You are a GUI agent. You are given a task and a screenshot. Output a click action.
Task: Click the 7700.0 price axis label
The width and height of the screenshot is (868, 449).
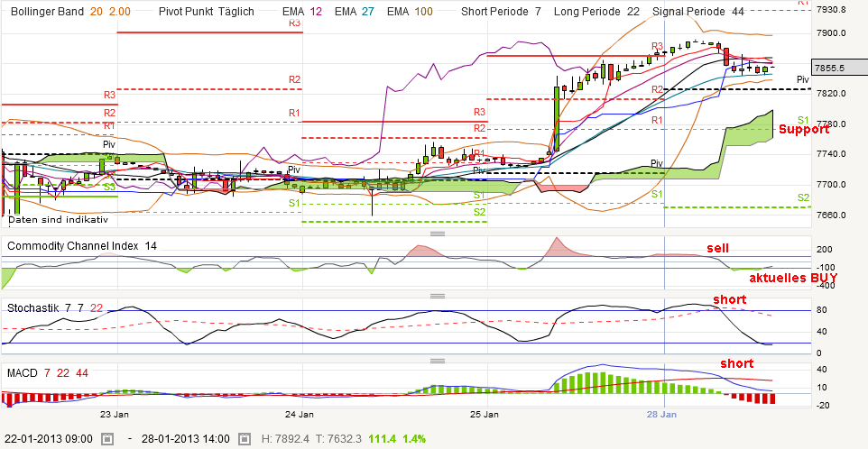832,185
